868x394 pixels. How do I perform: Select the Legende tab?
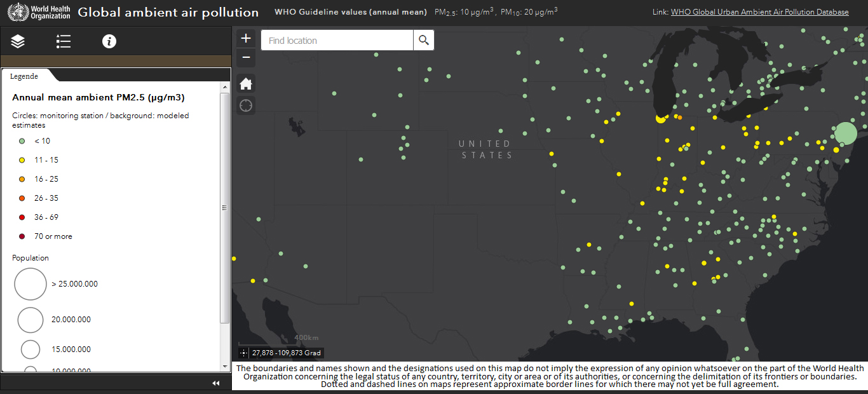pyautogui.click(x=24, y=76)
